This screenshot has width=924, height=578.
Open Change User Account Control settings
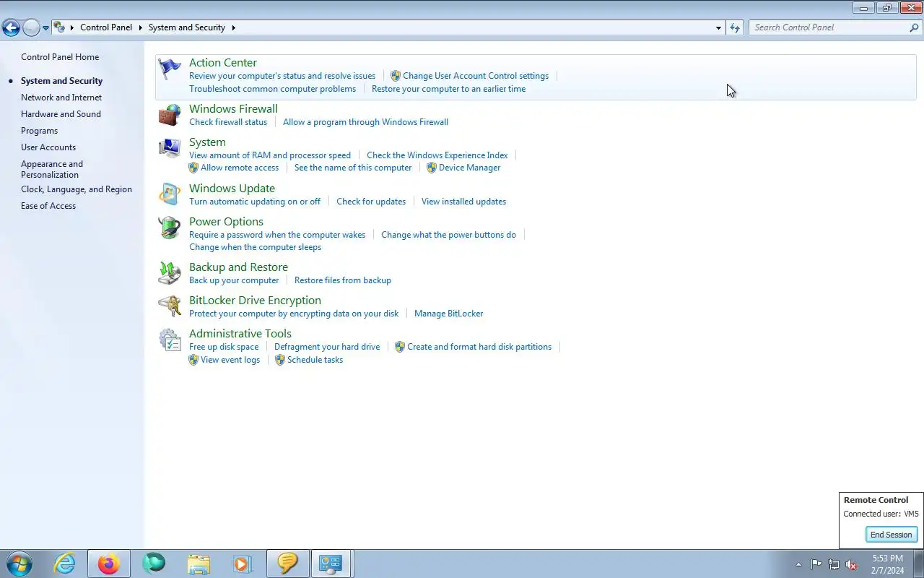point(476,76)
